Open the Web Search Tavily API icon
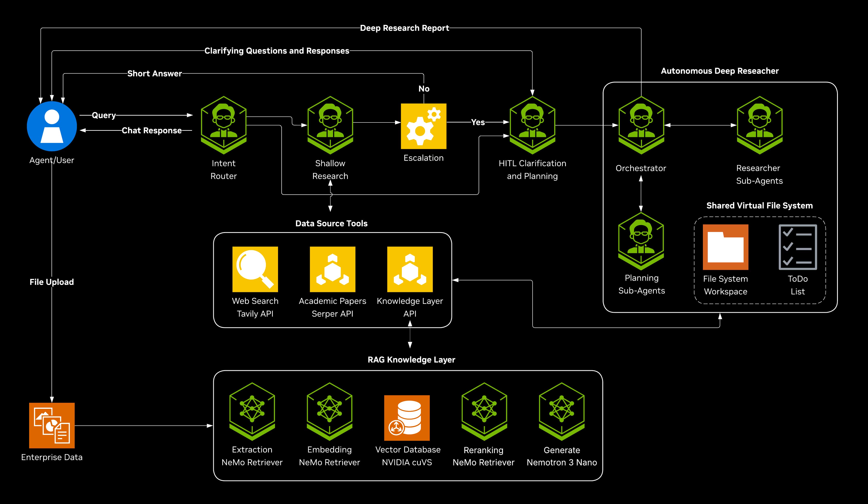Screen dimensions: 868x504 pos(255,269)
